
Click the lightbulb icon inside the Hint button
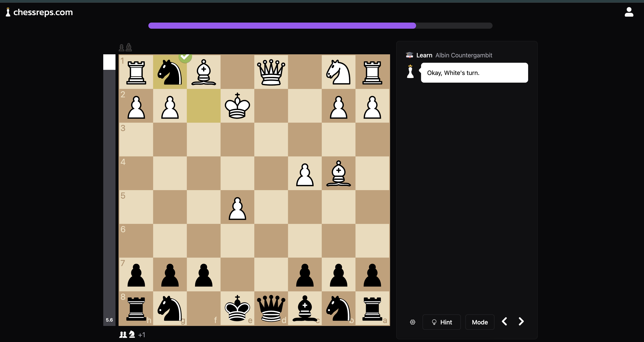[x=434, y=322]
